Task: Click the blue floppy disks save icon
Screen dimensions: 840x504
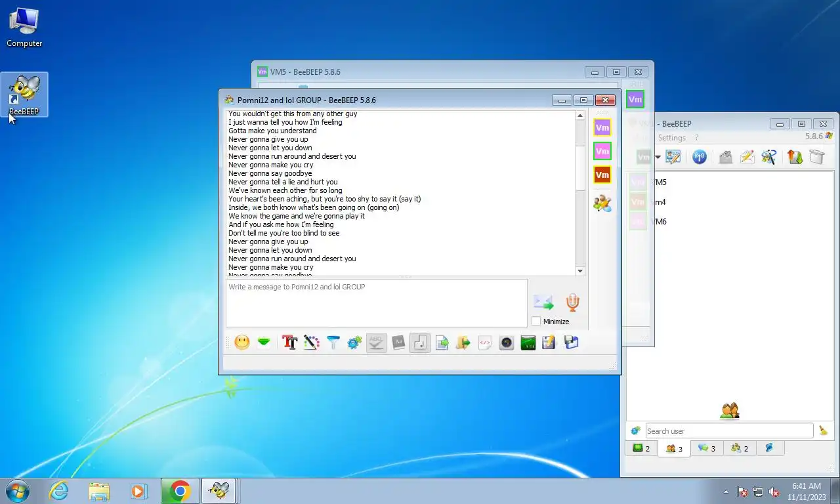Action: 571,343
